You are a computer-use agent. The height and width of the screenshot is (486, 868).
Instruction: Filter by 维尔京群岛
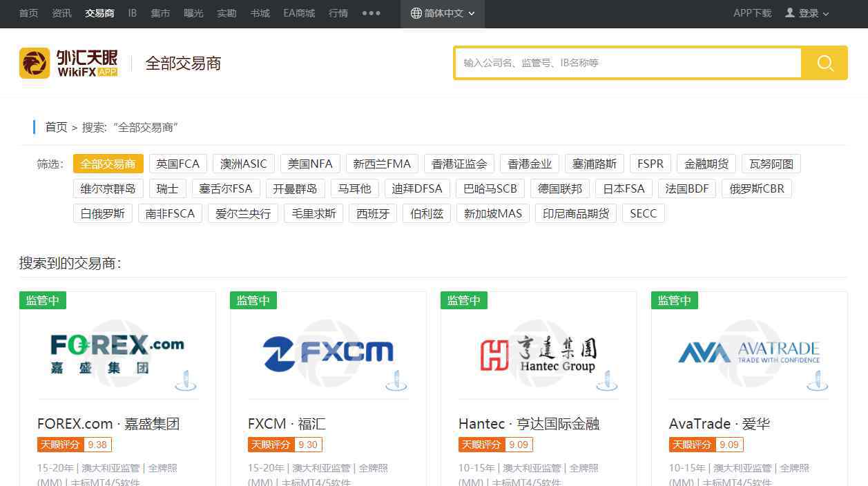tap(108, 188)
